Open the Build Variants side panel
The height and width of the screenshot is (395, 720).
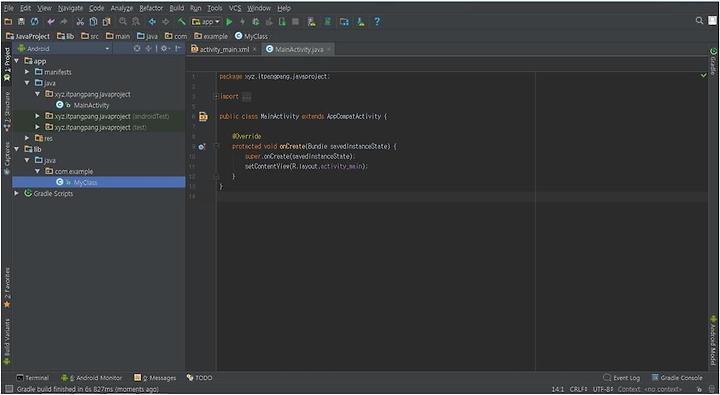coord(6,342)
